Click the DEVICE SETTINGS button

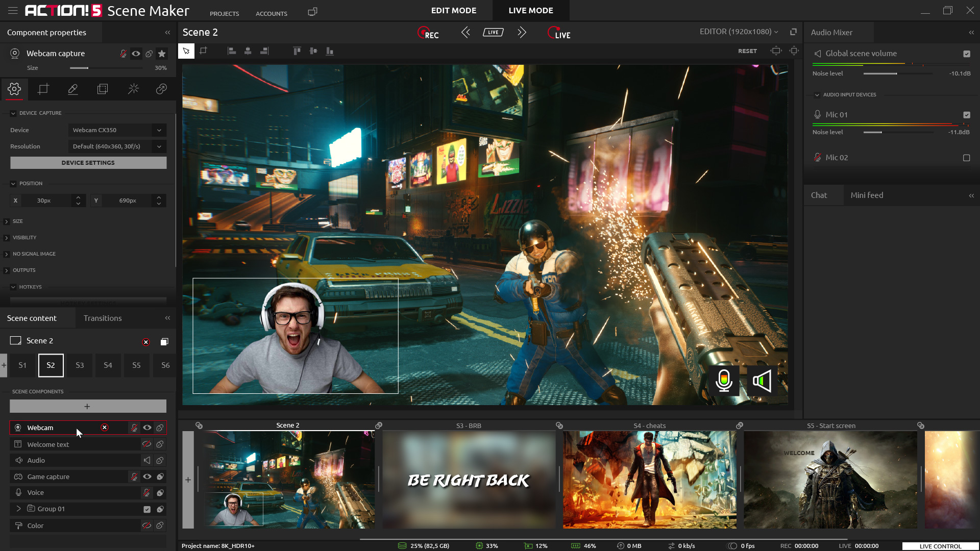88,163
